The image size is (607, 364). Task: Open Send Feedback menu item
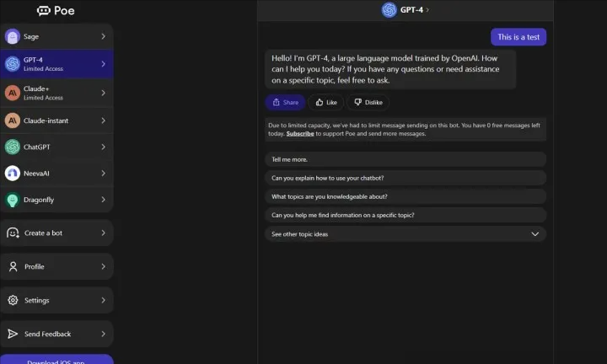56,334
